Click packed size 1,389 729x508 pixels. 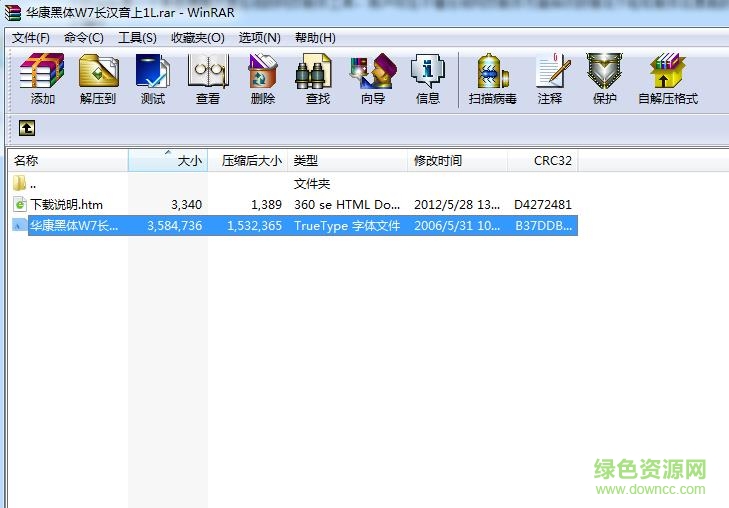tap(266, 205)
